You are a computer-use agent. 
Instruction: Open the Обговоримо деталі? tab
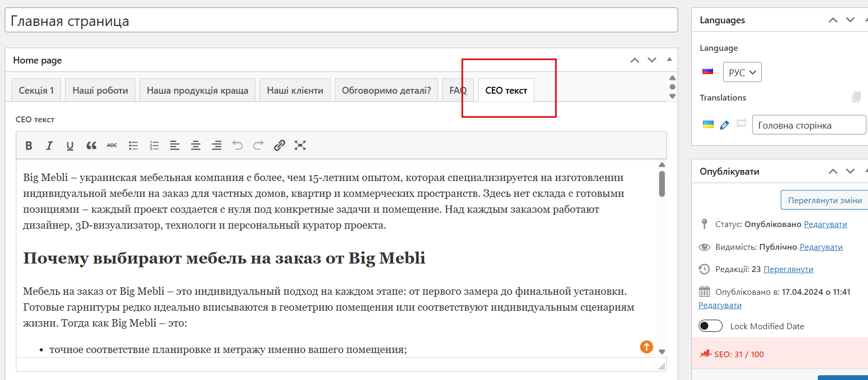click(386, 90)
